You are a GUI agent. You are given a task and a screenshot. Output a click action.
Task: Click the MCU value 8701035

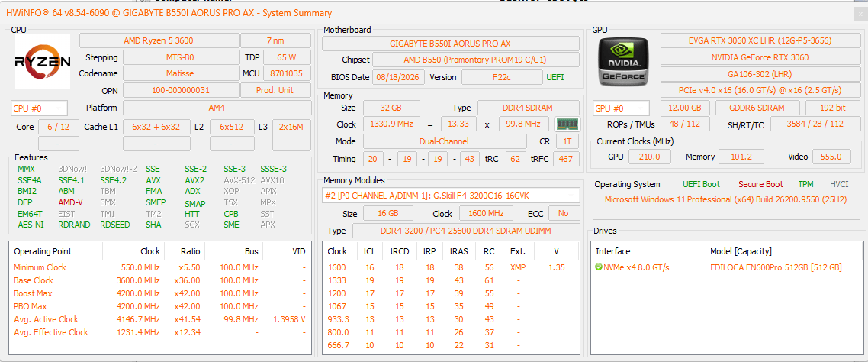pos(287,73)
